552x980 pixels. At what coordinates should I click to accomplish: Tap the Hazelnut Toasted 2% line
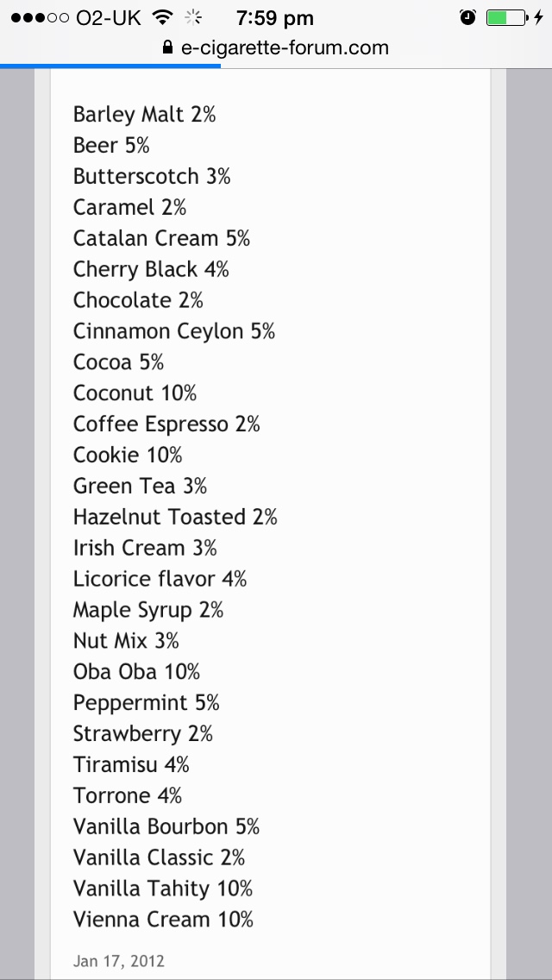175,518
